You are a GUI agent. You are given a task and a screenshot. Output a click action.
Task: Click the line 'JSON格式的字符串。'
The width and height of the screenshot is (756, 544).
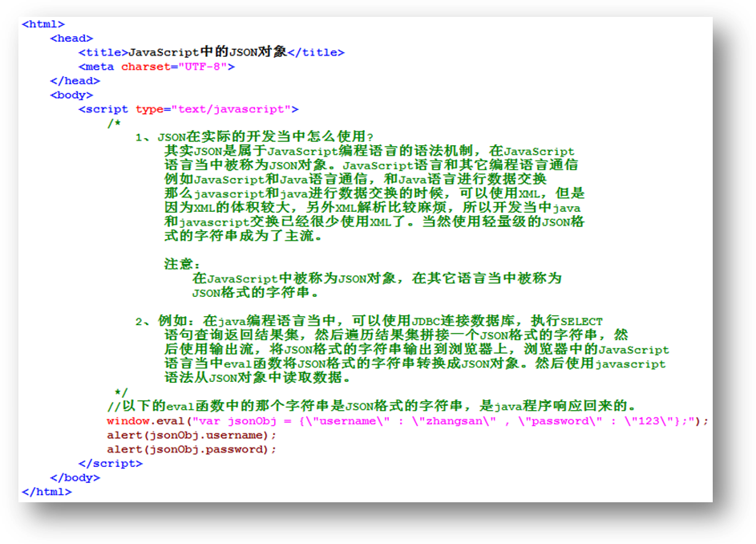[x=256, y=292]
